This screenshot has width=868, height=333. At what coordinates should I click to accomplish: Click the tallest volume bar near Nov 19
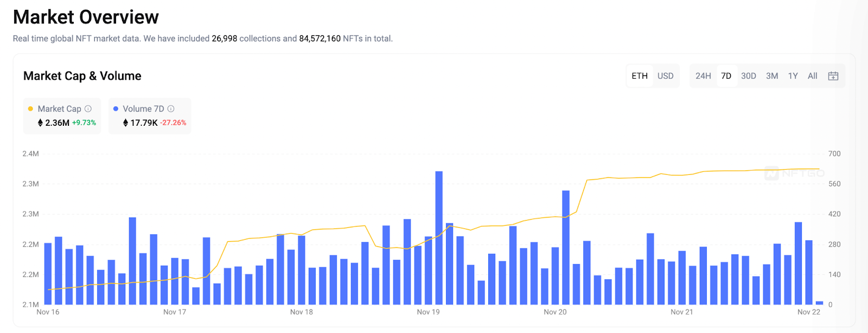coord(439,239)
